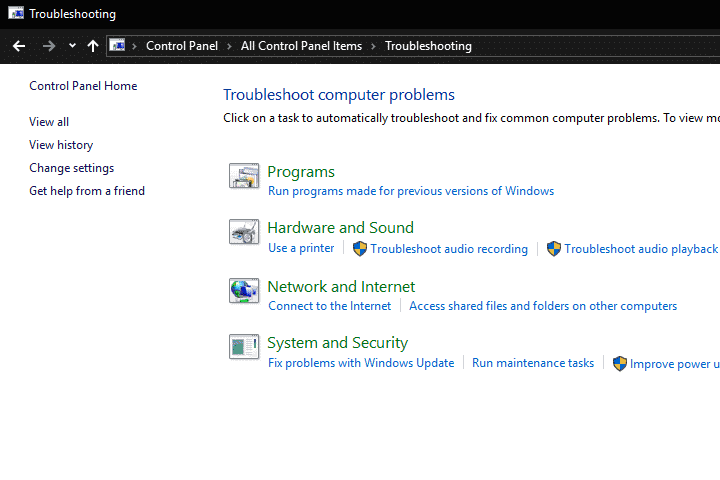
Task: Open the Hardware and Sound heading
Action: pos(340,228)
